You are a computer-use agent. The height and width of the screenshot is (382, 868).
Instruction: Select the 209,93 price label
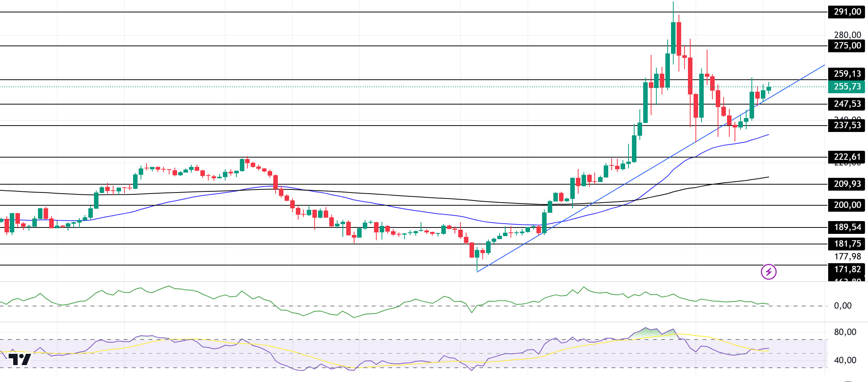point(847,184)
